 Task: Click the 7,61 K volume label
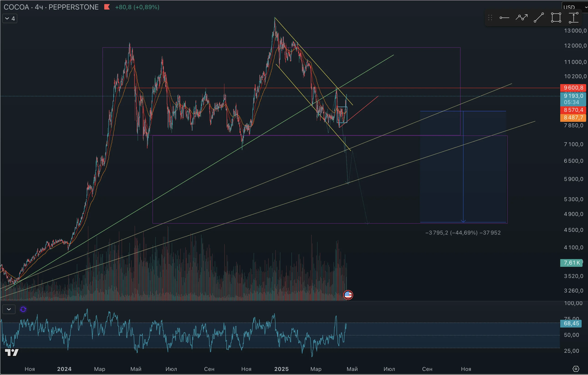tap(571, 262)
